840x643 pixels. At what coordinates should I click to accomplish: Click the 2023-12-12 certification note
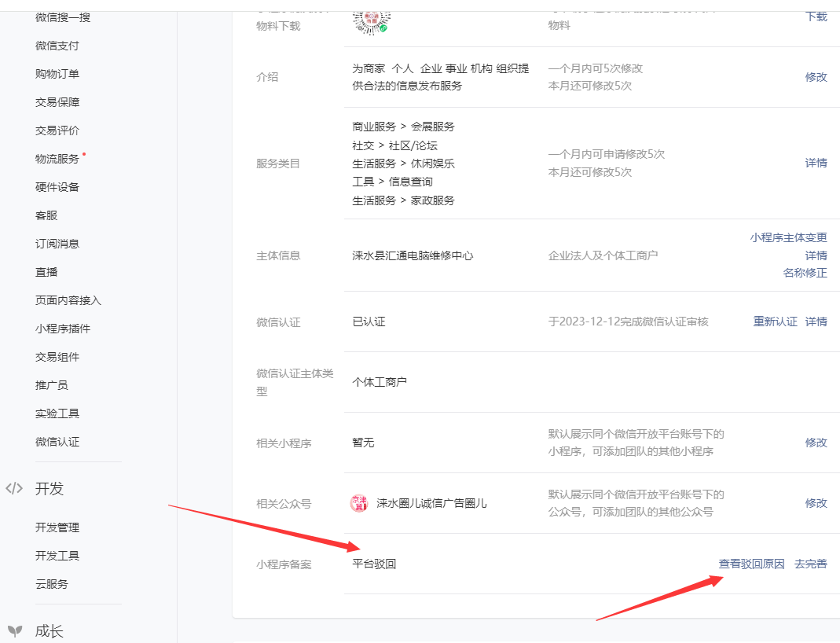tap(629, 321)
